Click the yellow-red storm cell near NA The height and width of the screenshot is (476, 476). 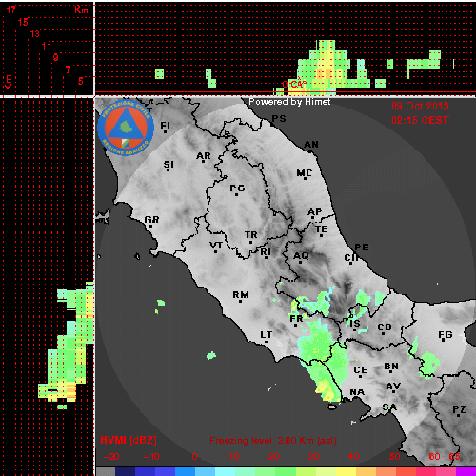pos(327,390)
